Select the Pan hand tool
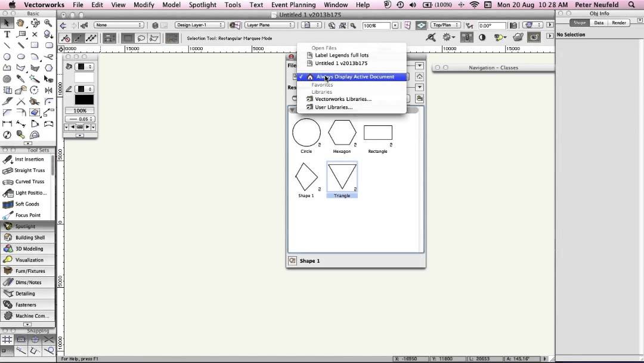Screen dimensions: 644x363 21,23
